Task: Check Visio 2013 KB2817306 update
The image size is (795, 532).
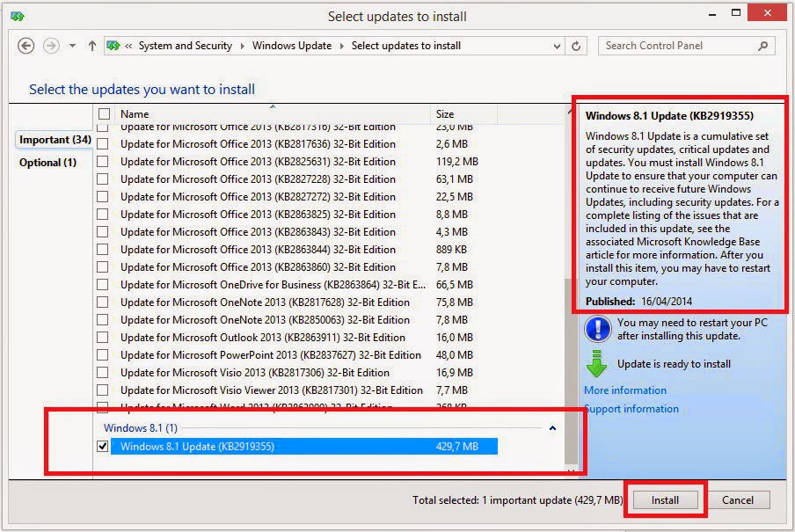Action: [x=102, y=372]
